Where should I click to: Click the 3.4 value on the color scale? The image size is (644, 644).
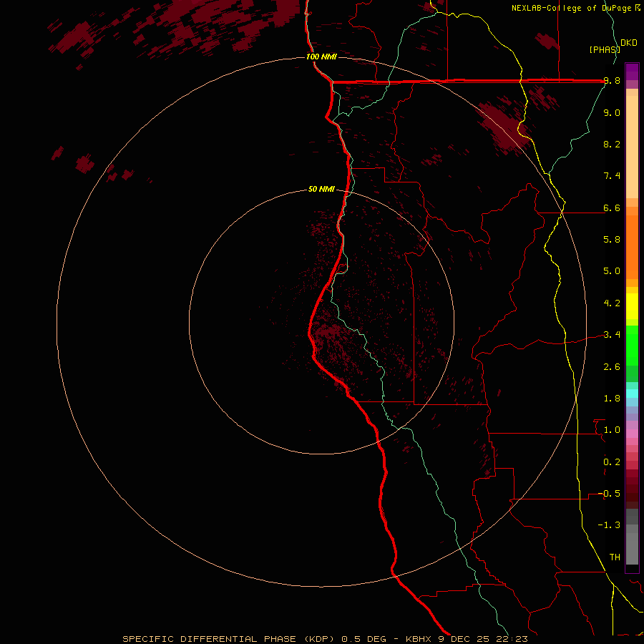(612, 335)
